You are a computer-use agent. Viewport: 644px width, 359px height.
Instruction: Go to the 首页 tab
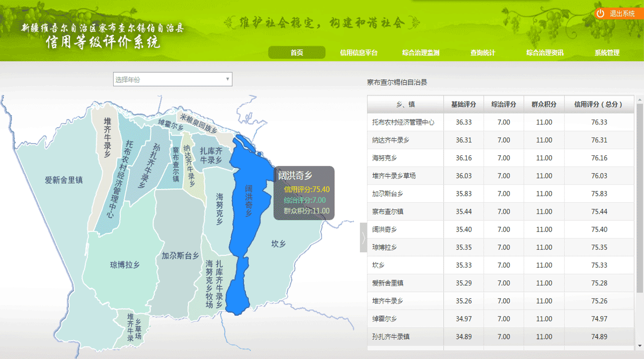(297, 53)
